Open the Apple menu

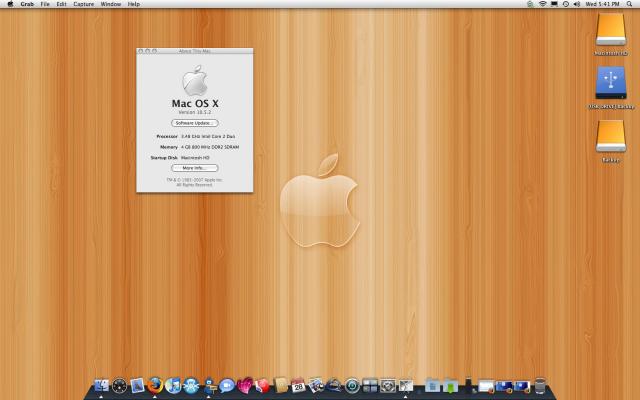[x=10, y=4]
